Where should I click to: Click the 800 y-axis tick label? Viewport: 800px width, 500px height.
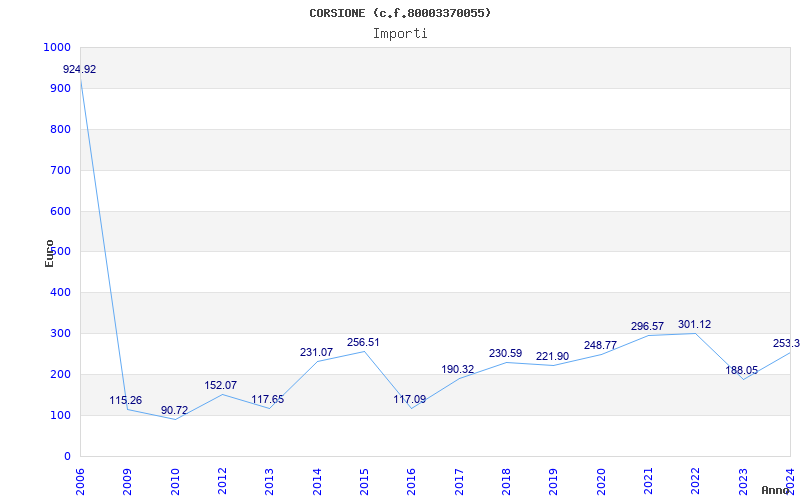(x=61, y=129)
